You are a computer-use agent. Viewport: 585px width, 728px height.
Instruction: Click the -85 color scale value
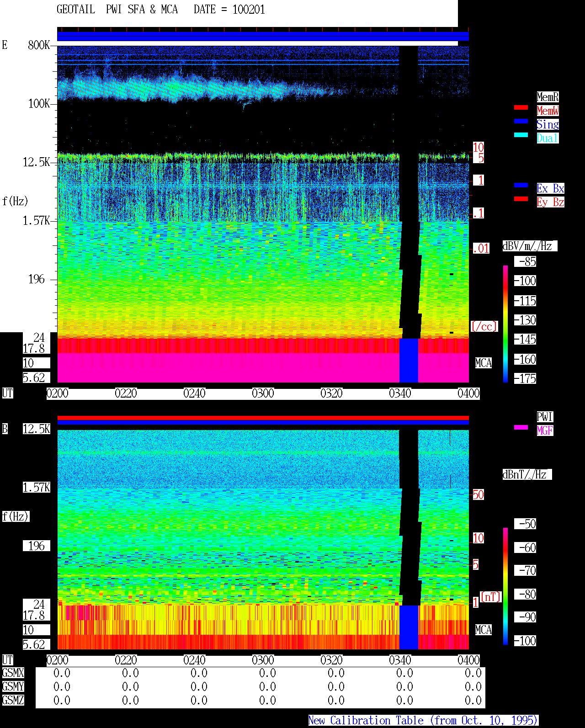[525, 261]
